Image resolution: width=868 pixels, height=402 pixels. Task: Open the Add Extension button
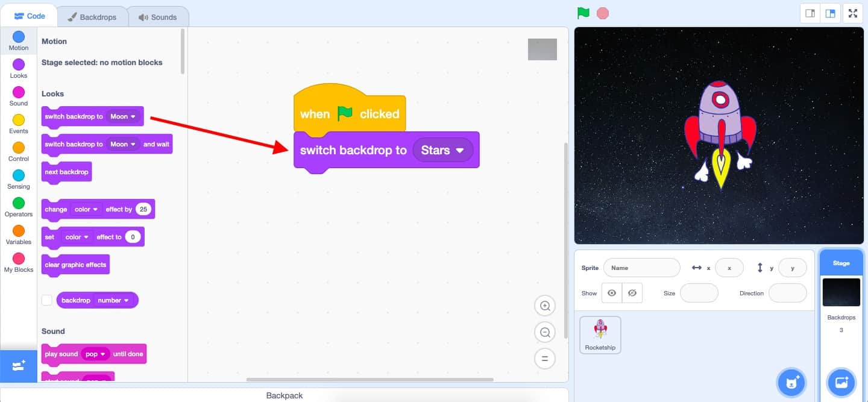[x=18, y=366]
